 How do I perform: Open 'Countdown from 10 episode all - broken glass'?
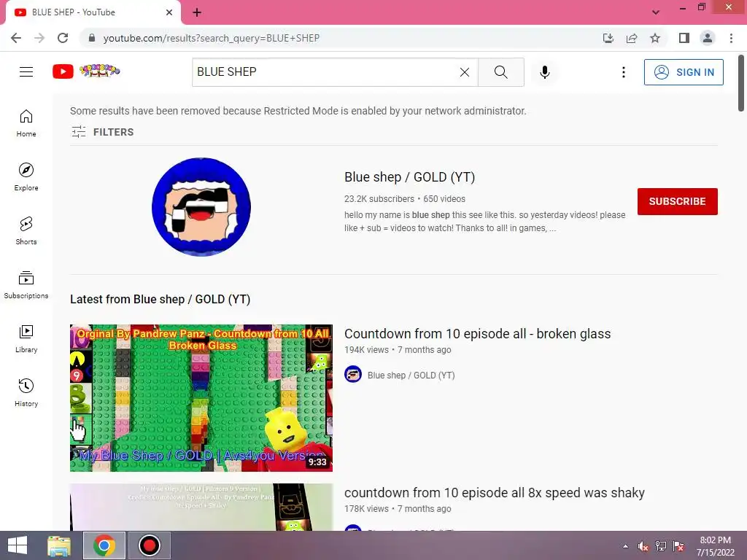pos(477,334)
